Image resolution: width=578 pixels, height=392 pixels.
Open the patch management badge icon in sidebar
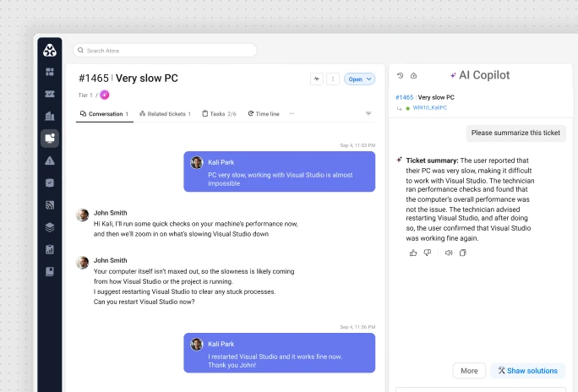point(50,182)
